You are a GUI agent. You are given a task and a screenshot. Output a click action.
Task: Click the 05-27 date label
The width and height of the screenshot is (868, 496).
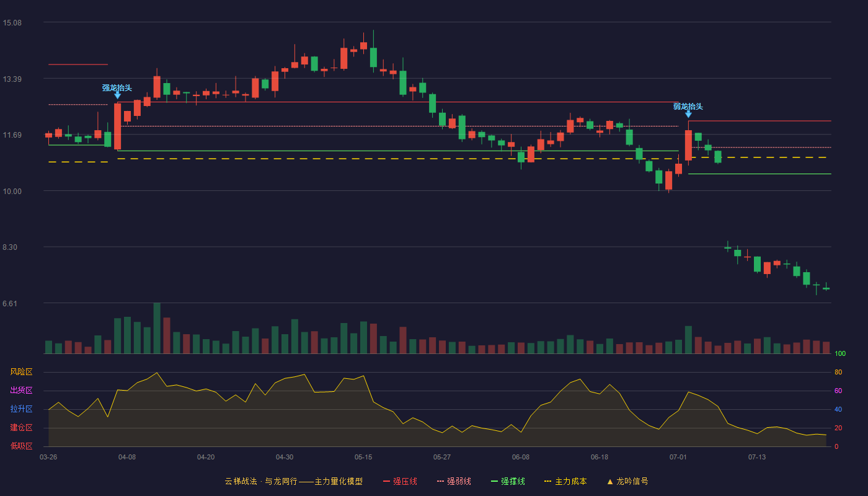[x=442, y=457]
